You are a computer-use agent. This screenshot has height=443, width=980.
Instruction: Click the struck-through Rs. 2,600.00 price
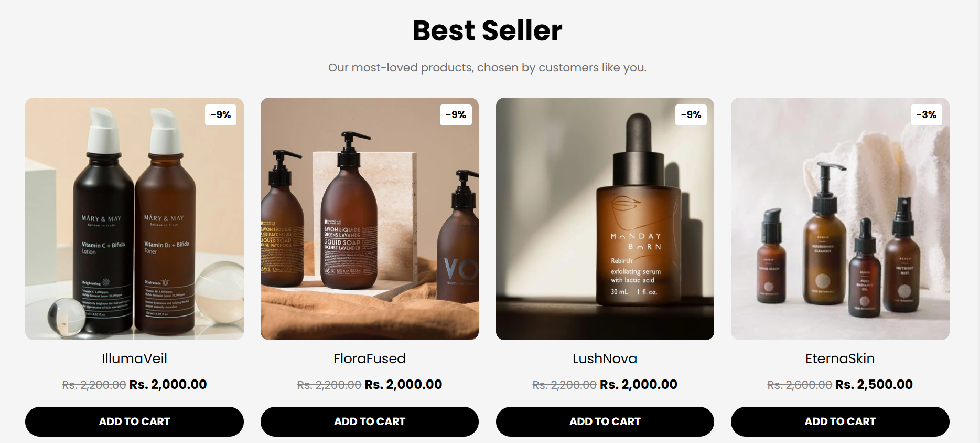click(x=800, y=385)
